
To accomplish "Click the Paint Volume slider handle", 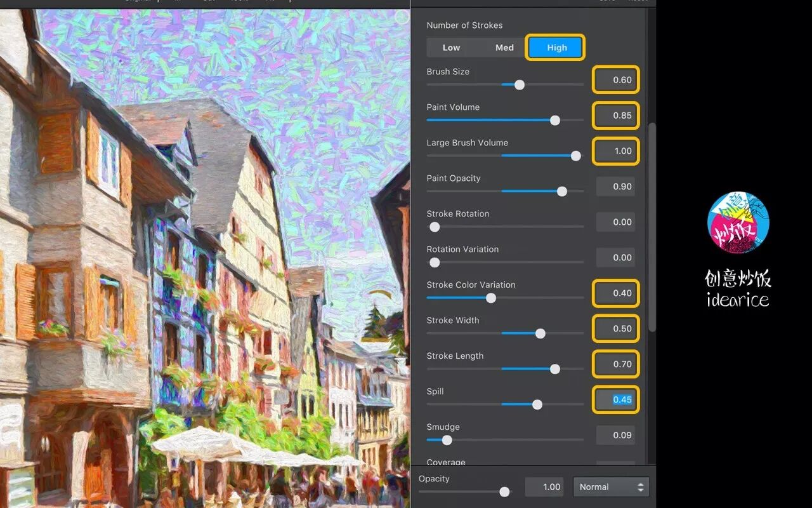I will point(555,120).
